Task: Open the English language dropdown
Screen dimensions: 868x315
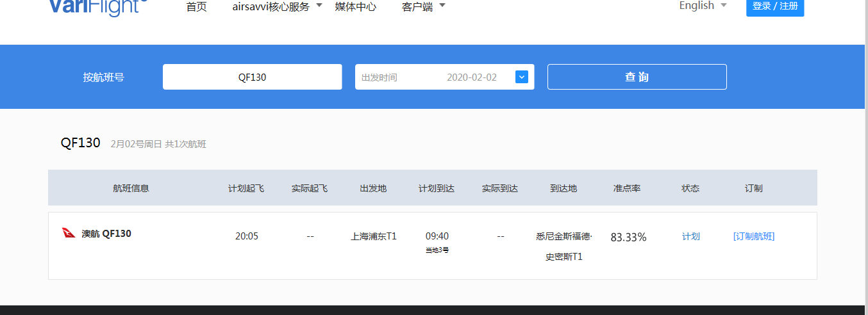Action: click(703, 5)
